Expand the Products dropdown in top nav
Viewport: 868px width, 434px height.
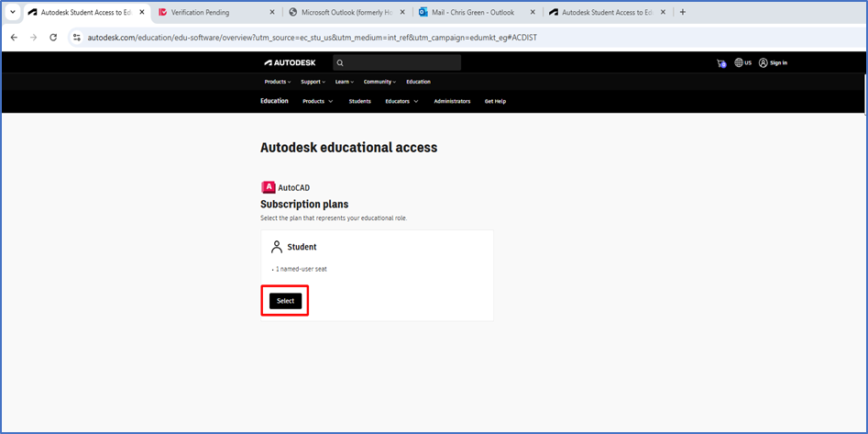tap(278, 82)
